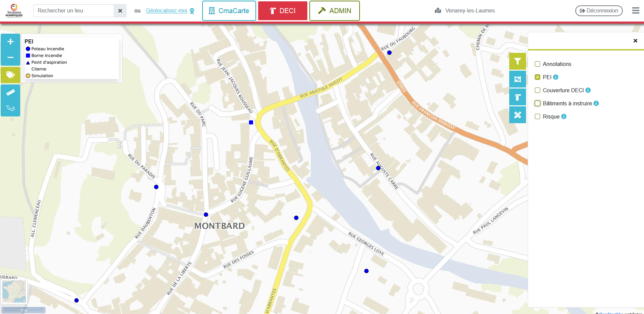
Task: Toggle the legend tag button
Action: [10, 75]
